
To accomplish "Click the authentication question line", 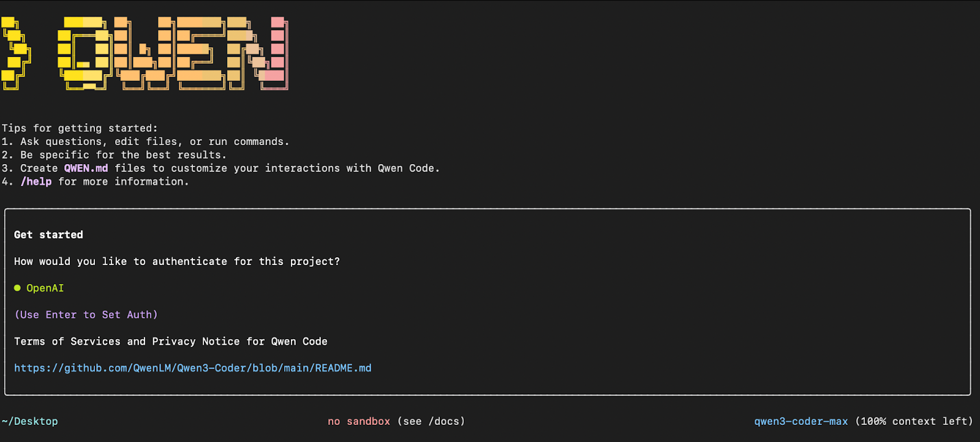I will (x=177, y=261).
